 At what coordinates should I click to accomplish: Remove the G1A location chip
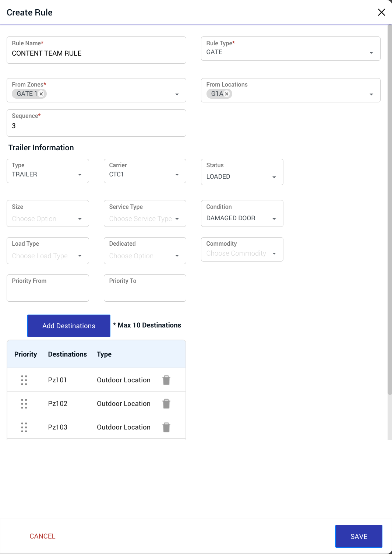click(227, 94)
